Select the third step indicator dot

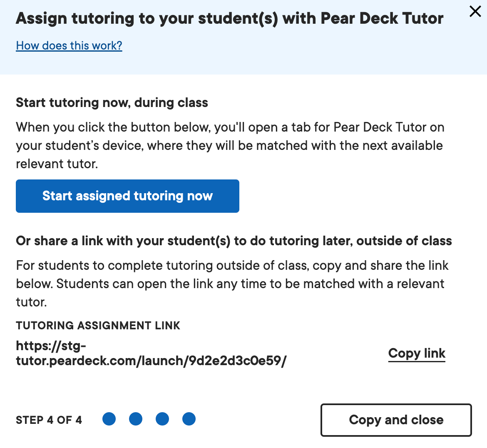tap(162, 419)
